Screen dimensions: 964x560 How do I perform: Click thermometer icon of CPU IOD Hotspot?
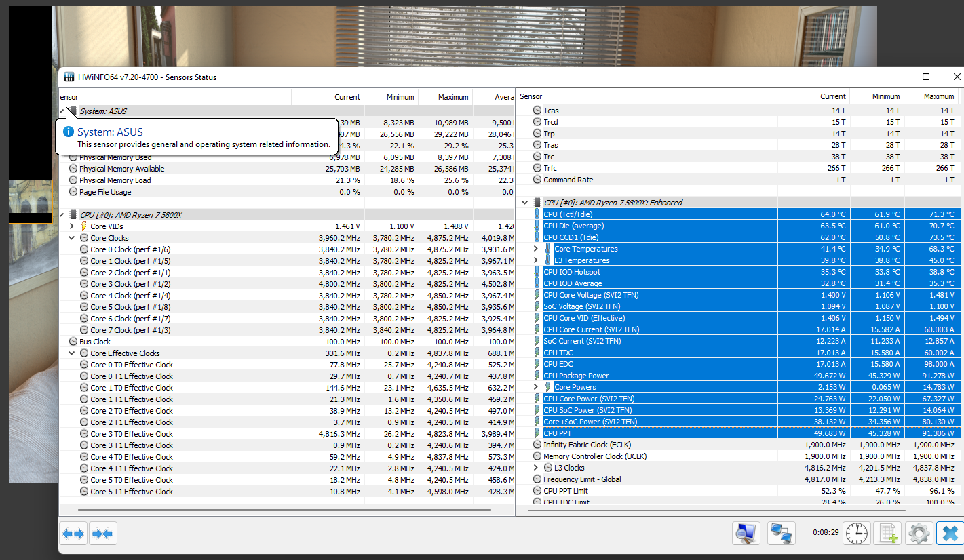(x=537, y=272)
